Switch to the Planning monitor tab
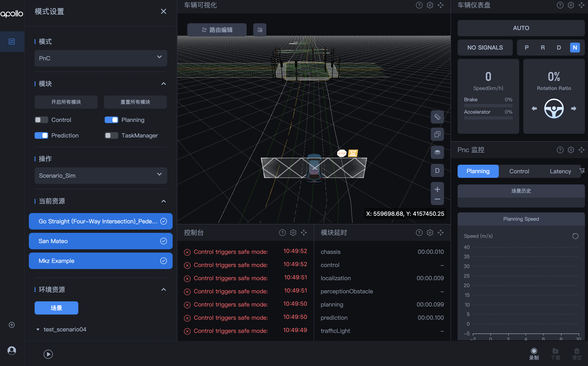This screenshot has height=366, width=588. coord(478,171)
